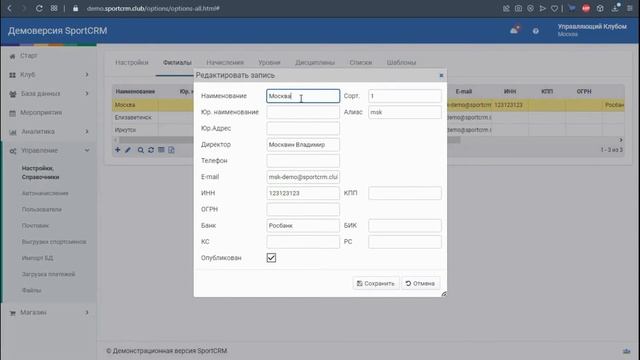
Task: Open browser speed dial grid icon
Action: click(x=54, y=8)
